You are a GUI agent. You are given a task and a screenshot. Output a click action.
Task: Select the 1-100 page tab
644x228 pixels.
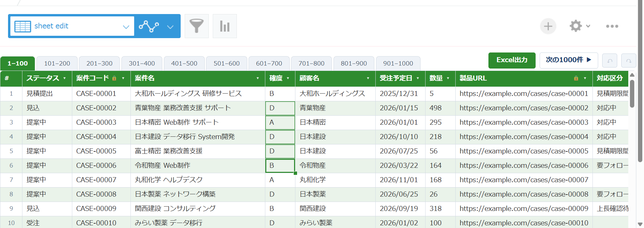18,64
